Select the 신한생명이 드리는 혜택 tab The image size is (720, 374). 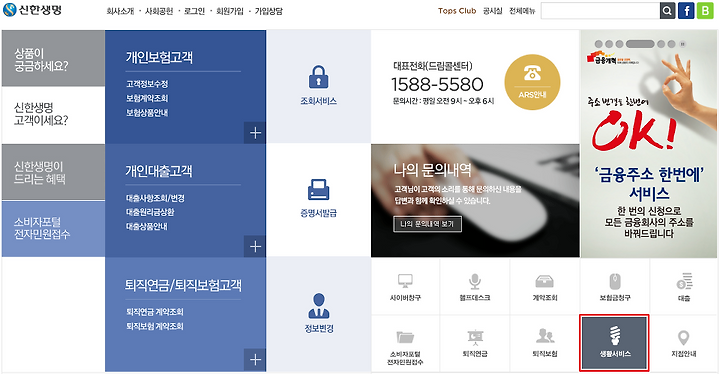[x=53, y=172]
